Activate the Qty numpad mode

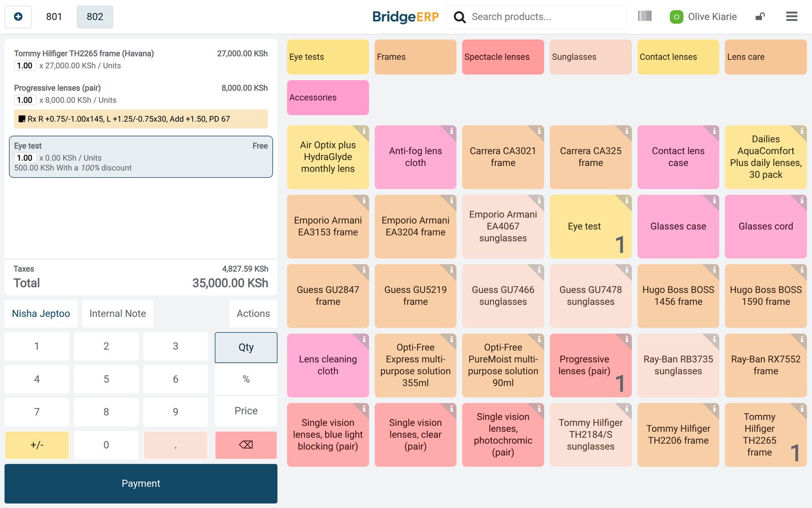click(246, 347)
